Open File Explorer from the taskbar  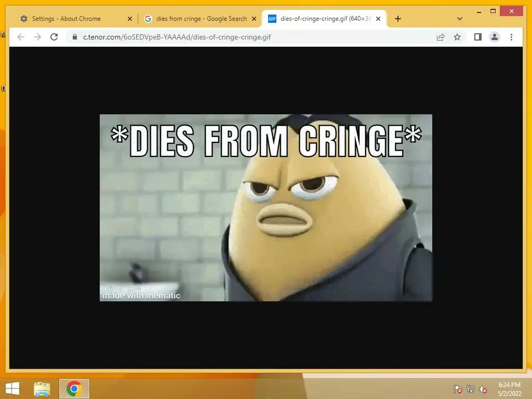(42, 389)
